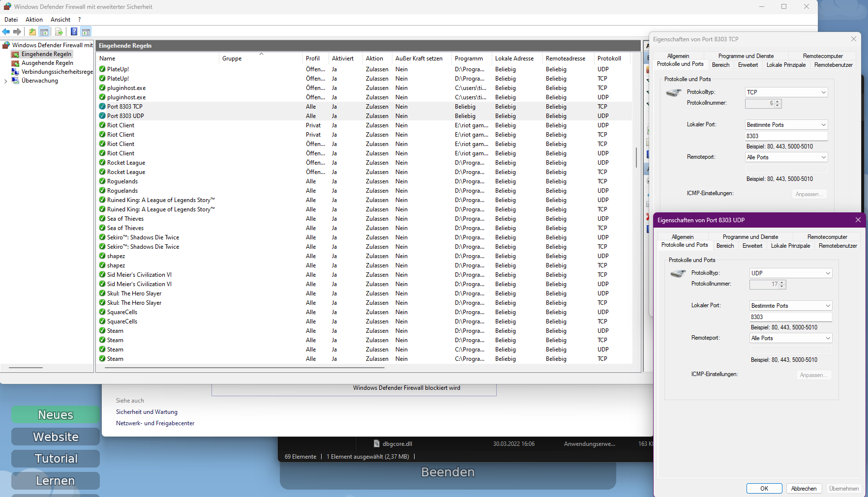Select Ausgehende Regeln in the tree
Image resolution: width=868 pixels, height=497 pixels.
47,63
